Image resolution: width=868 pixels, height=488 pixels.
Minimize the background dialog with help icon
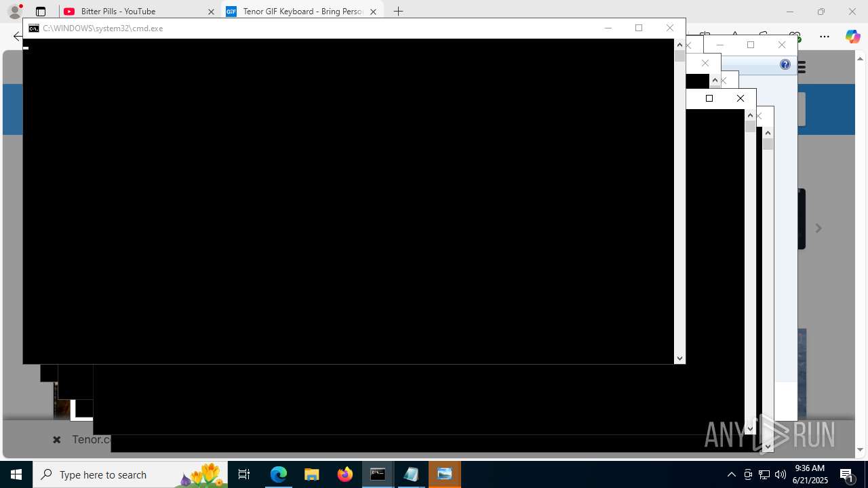[720, 45]
